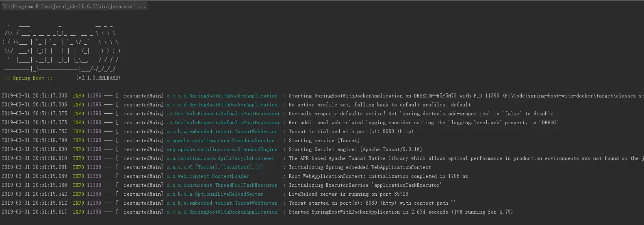
Task: Click the '(v2.1.3.RELEASE)' version text
Action: click(x=98, y=78)
